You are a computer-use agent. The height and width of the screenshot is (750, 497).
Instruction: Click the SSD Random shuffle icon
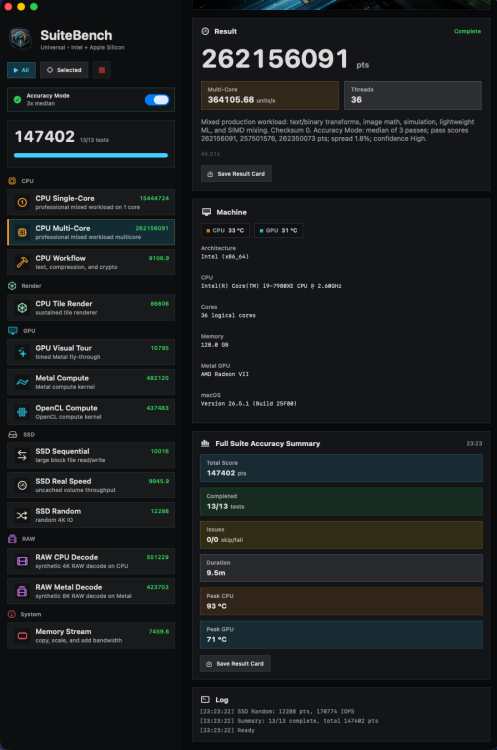click(22, 515)
